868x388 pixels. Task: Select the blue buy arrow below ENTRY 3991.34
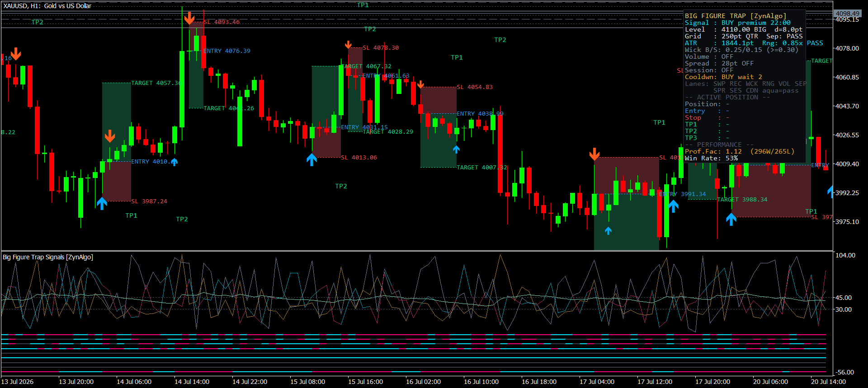[x=674, y=206]
